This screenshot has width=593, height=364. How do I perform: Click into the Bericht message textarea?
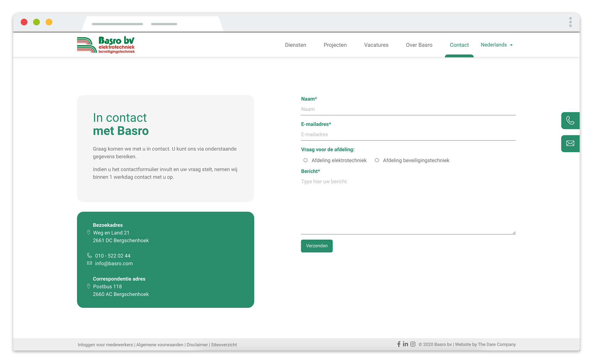coord(408,205)
